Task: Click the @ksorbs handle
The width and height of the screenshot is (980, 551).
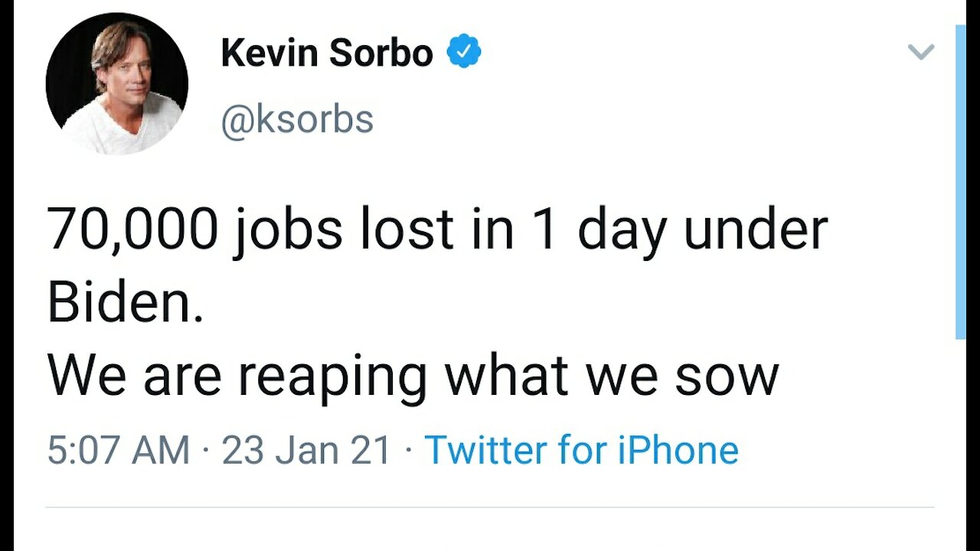Action: (x=297, y=119)
